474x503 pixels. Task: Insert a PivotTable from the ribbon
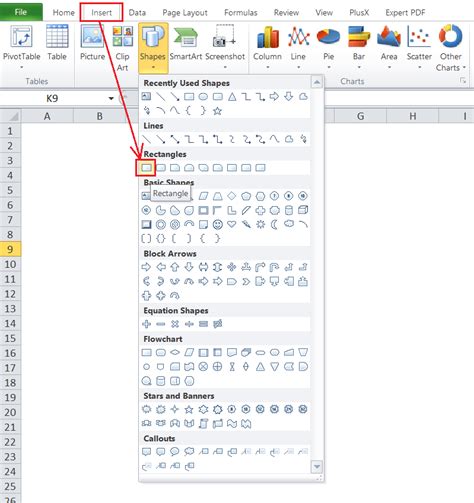click(x=21, y=46)
